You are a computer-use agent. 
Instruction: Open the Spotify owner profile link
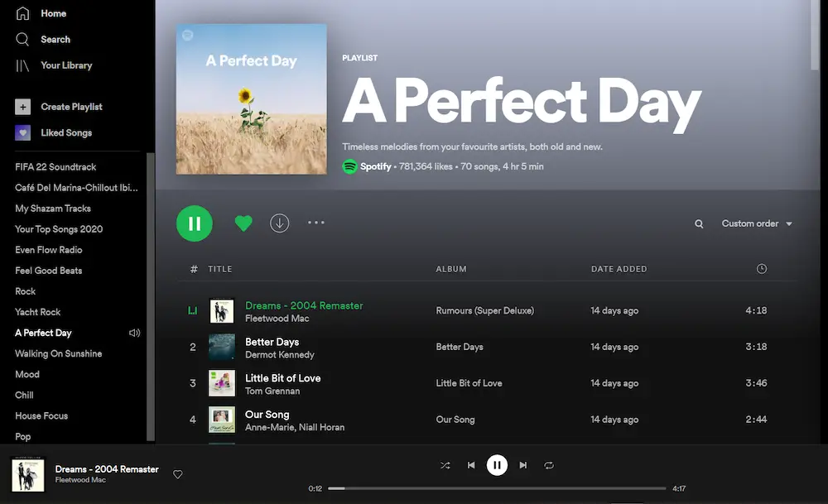pos(375,167)
